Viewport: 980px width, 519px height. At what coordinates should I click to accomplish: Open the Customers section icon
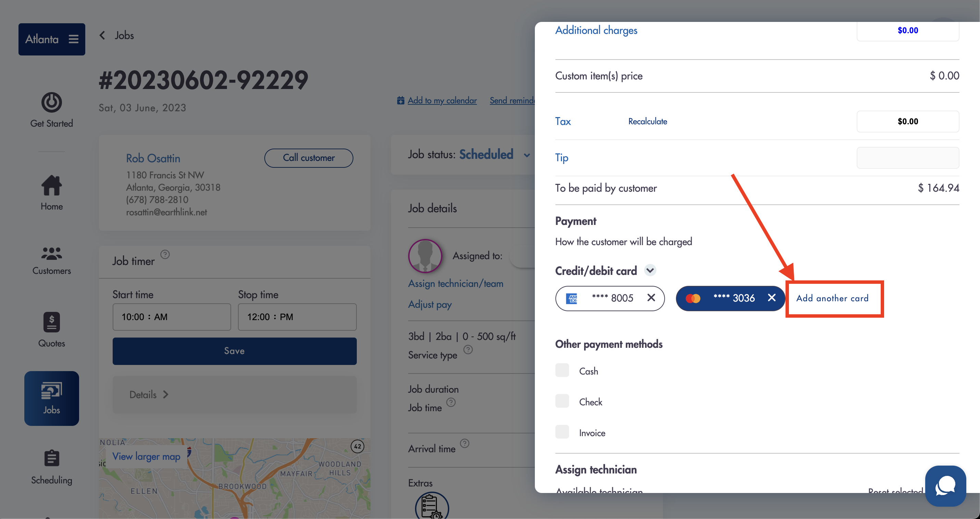tap(51, 254)
